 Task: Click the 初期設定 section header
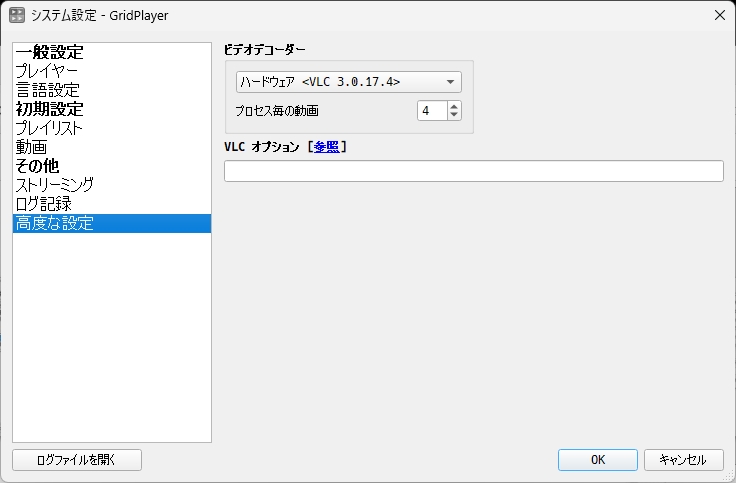49,109
